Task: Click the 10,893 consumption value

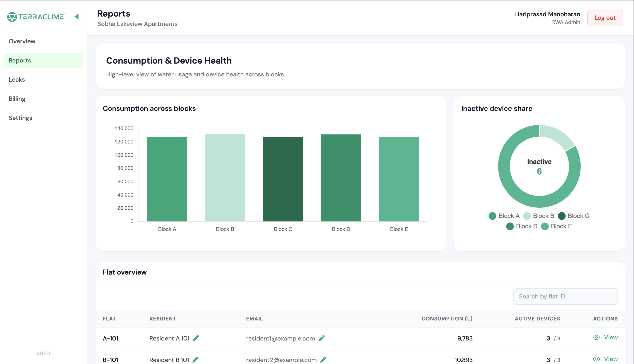Action: [x=464, y=360]
